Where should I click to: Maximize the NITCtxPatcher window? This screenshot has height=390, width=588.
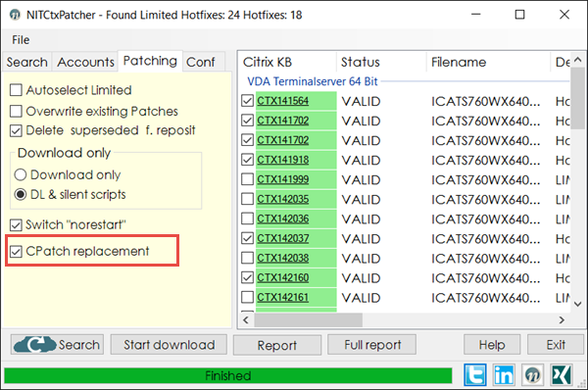[519, 15]
